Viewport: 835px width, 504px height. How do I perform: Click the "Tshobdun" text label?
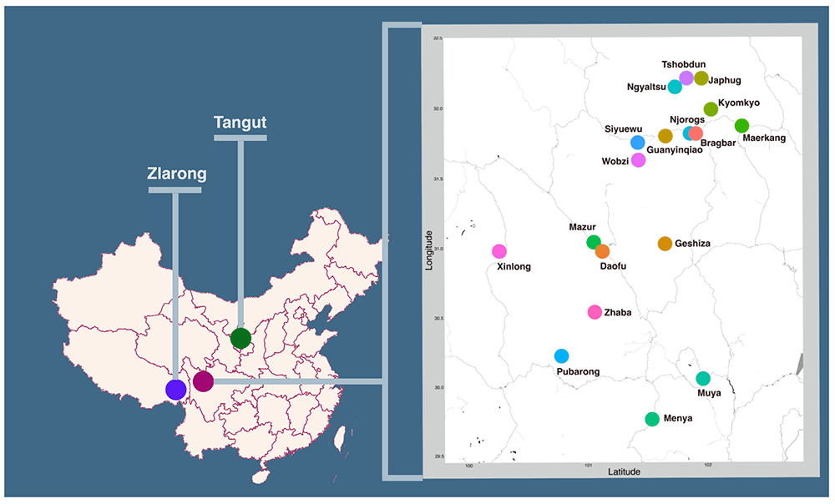coord(684,64)
